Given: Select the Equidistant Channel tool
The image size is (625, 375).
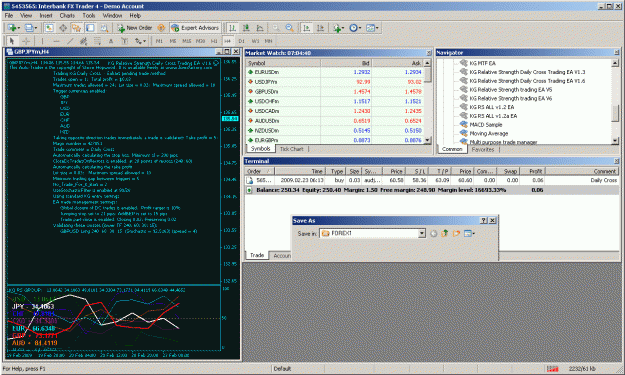Looking at the screenshot, I should (x=83, y=41).
